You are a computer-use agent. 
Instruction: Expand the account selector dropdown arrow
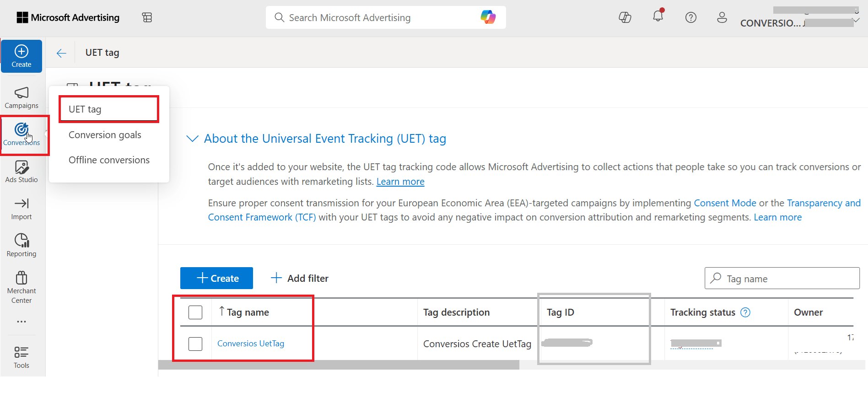(857, 21)
